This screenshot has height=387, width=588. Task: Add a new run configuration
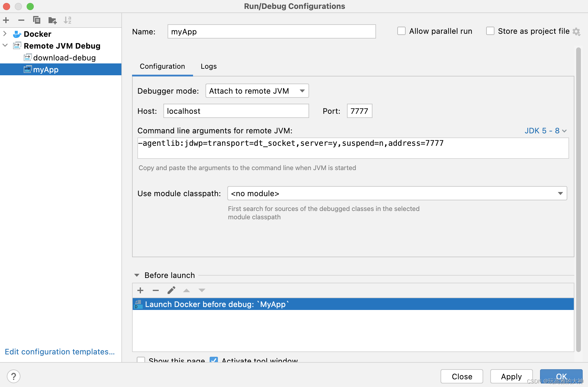point(6,20)
